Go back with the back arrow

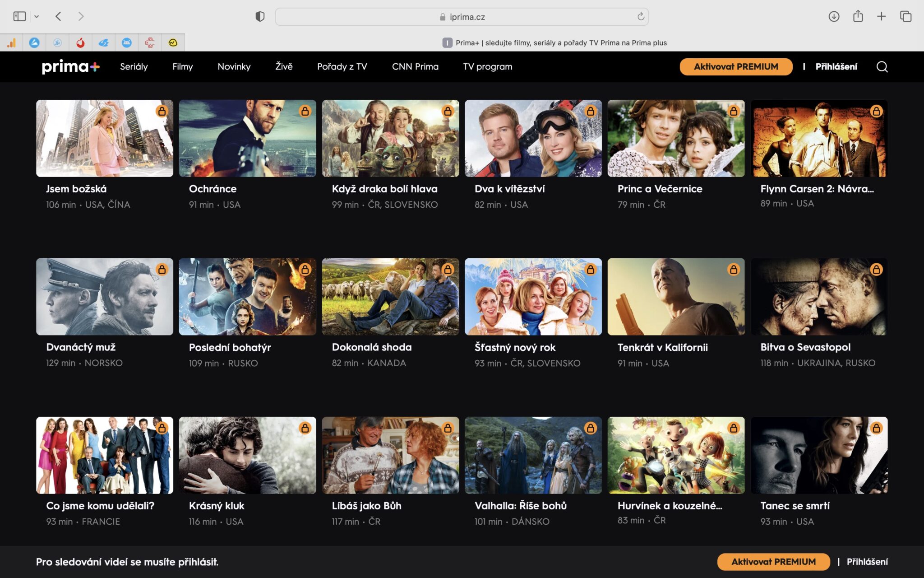click(58, 17)
